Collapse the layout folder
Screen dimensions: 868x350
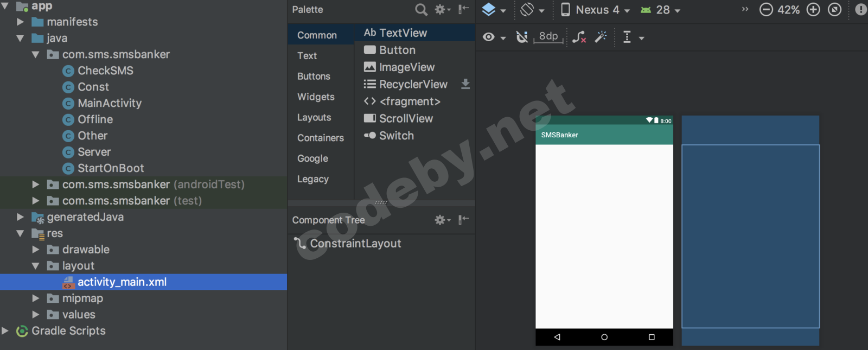click(x=35, y=266)
